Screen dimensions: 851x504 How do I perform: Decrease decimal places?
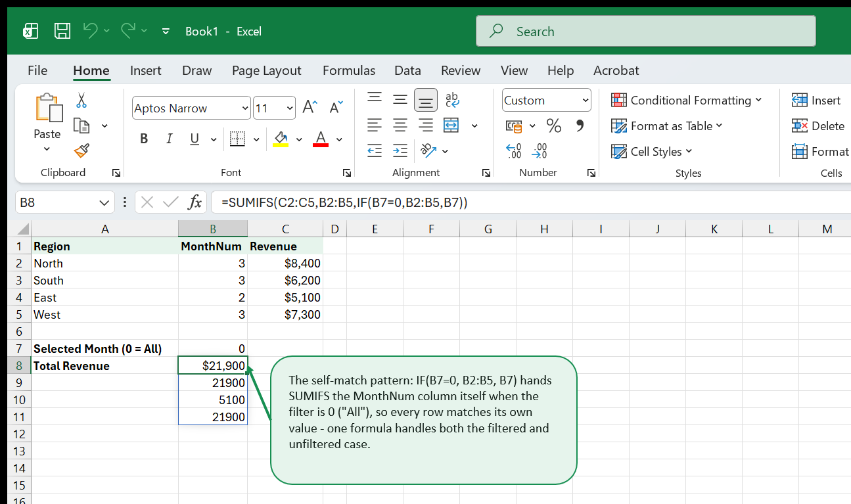click(x=540, y=151)
